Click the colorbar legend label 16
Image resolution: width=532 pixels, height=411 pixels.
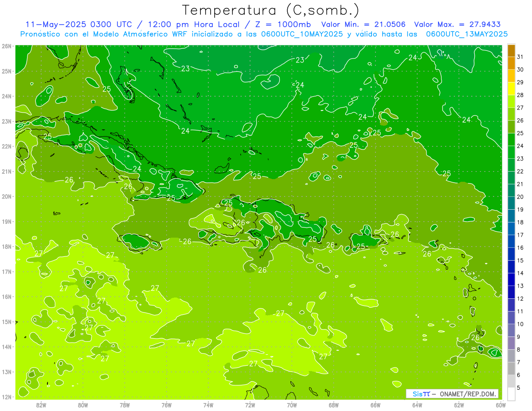520,247
